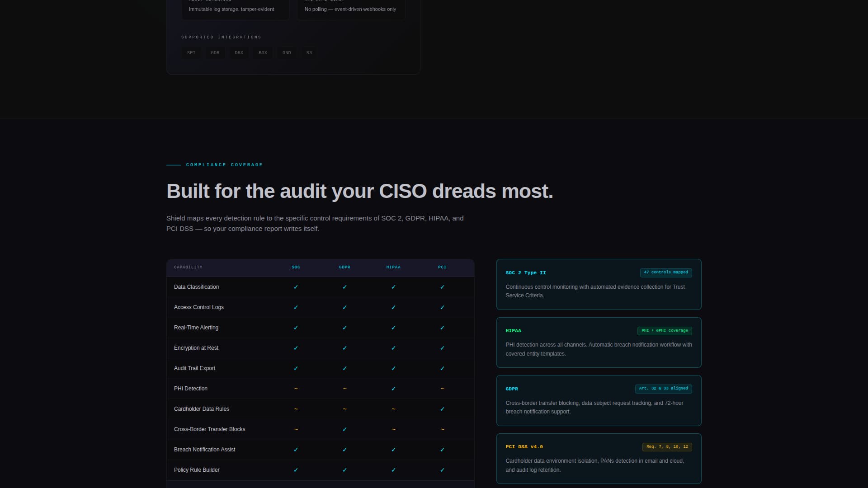
Task: Click the SOC checkmark for Audit Trail Export
Action: [x=296, y=368]
